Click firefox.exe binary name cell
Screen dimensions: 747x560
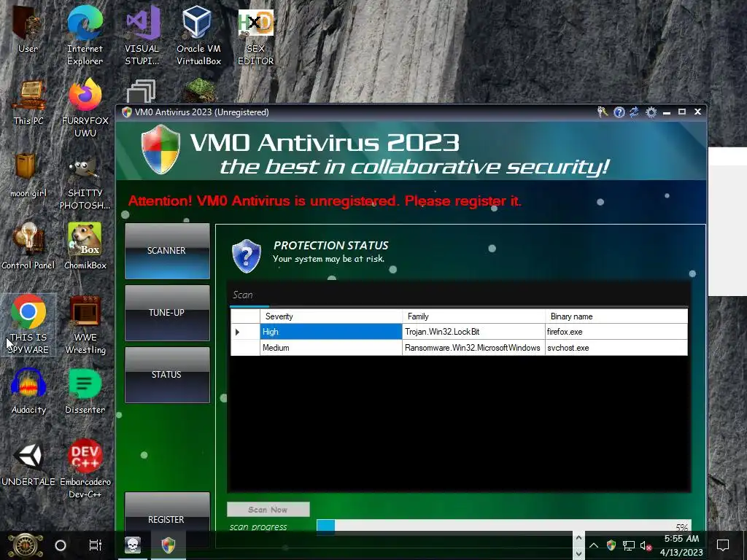pos(616,332)
